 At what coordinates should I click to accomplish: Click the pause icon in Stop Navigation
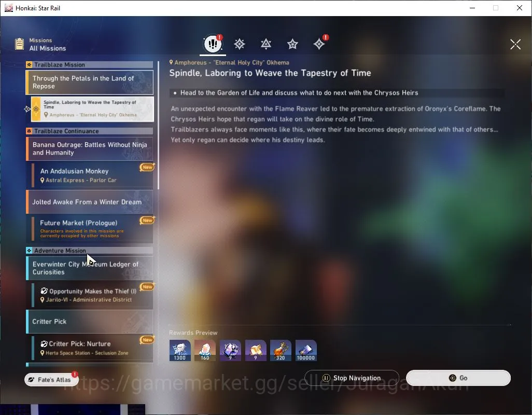[326, 378]
